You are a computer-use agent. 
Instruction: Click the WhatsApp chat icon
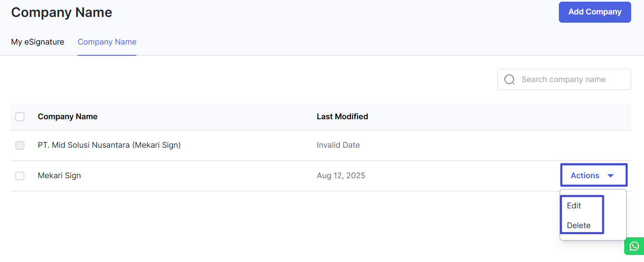coord(634,246)
